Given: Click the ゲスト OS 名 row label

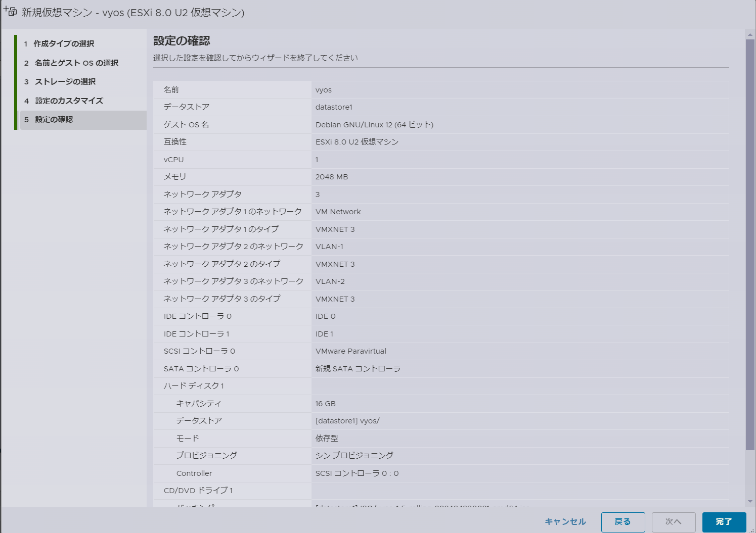Looking at the screenshot, I should pyautogui.click(x=186, y=125).
